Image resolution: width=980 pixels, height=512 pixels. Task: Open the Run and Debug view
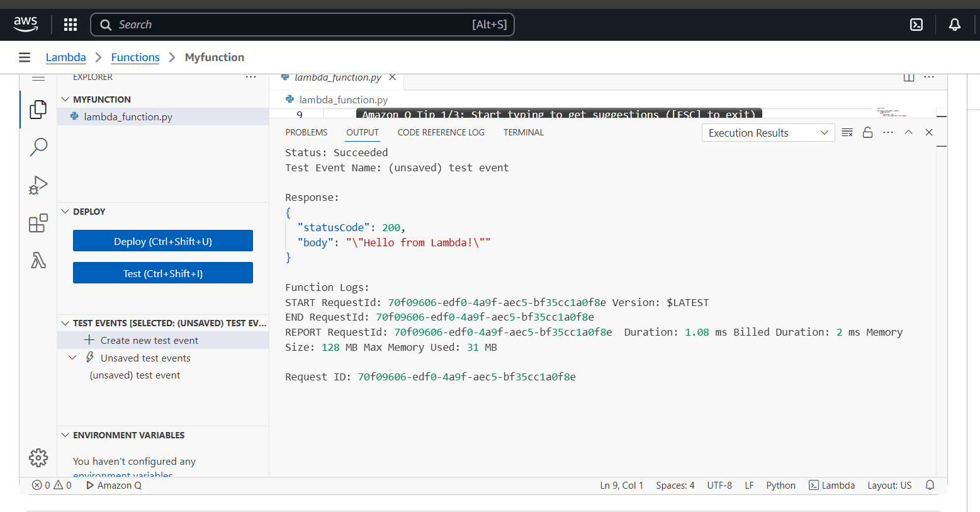point(38,185)
